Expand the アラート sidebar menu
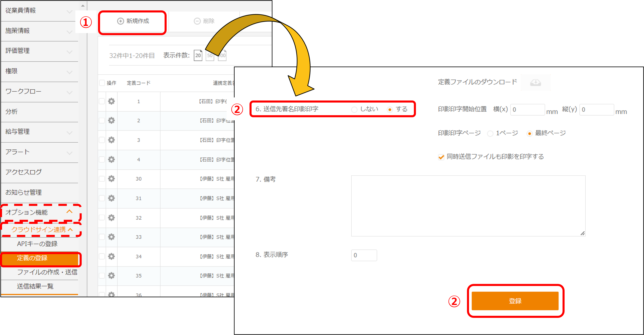The image size is (644, 335). coord(39,152)
